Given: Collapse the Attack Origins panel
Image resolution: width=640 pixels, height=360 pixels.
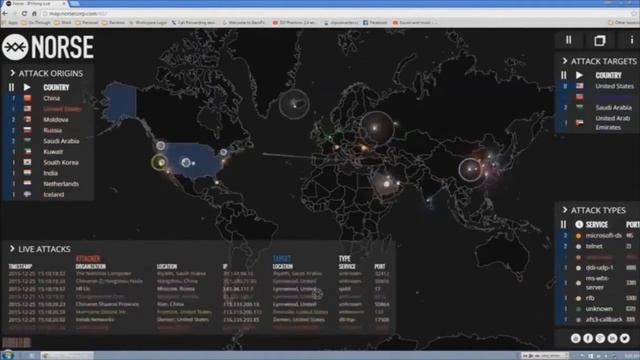Looking at the screenshot, I should 12,73.
